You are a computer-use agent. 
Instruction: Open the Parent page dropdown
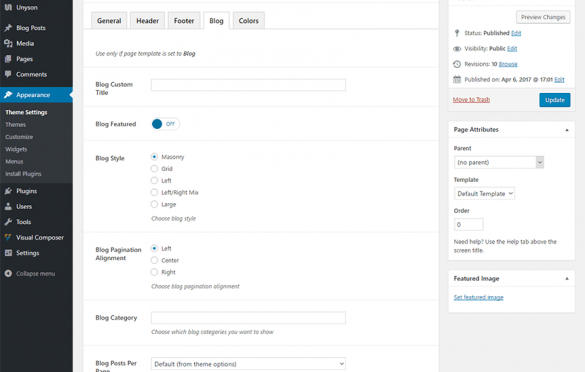[x=499, y=162]
